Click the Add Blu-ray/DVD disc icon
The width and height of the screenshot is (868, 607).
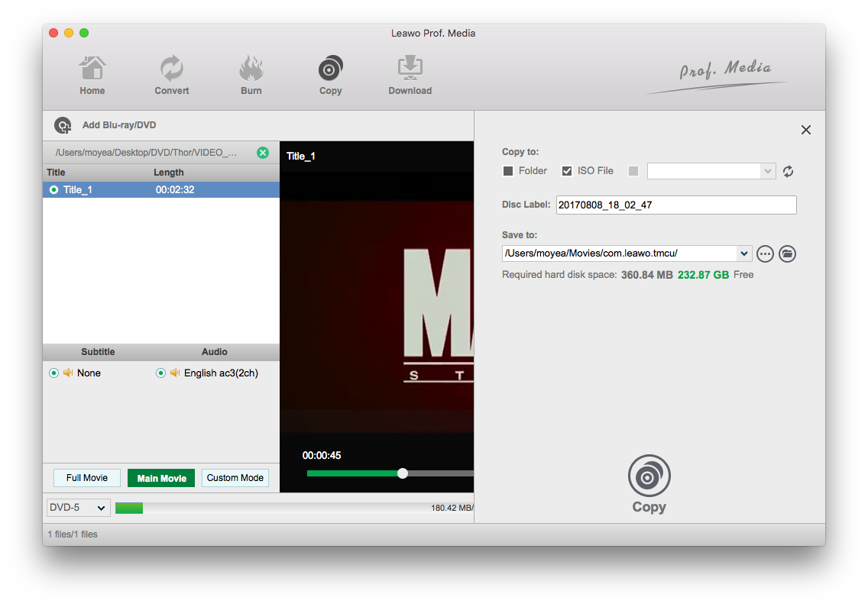coord(63,126)
